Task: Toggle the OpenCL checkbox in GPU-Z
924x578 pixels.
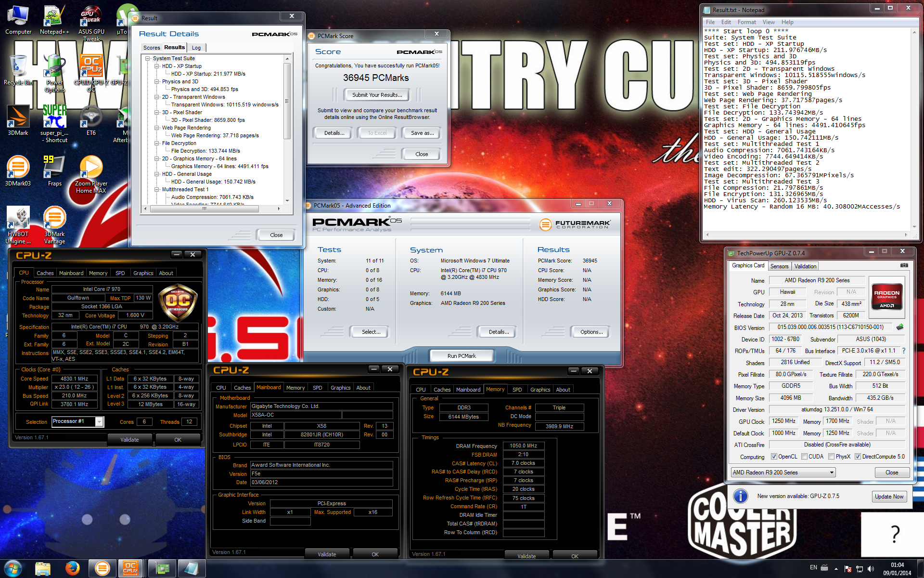Action: [x=774, y=457]
